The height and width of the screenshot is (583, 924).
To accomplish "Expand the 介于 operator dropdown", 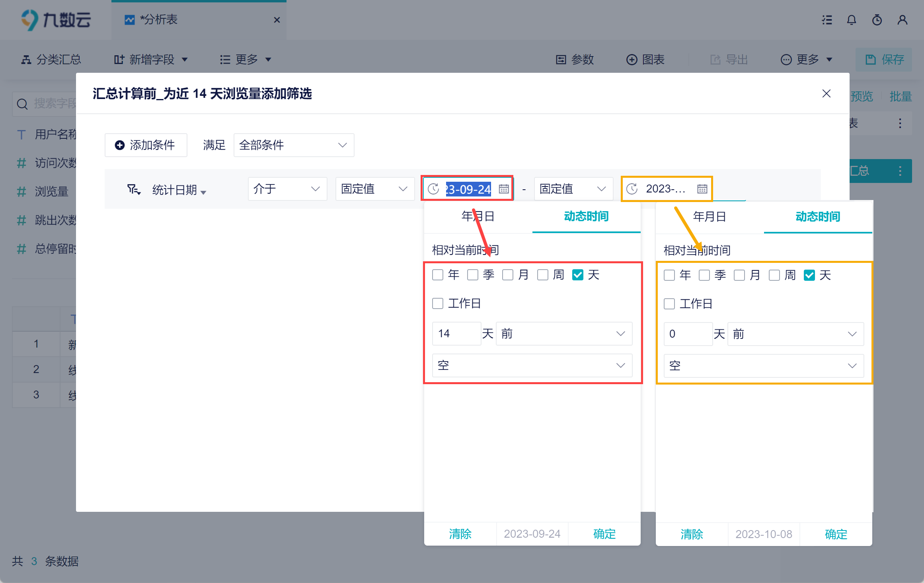I will (287, 189).
